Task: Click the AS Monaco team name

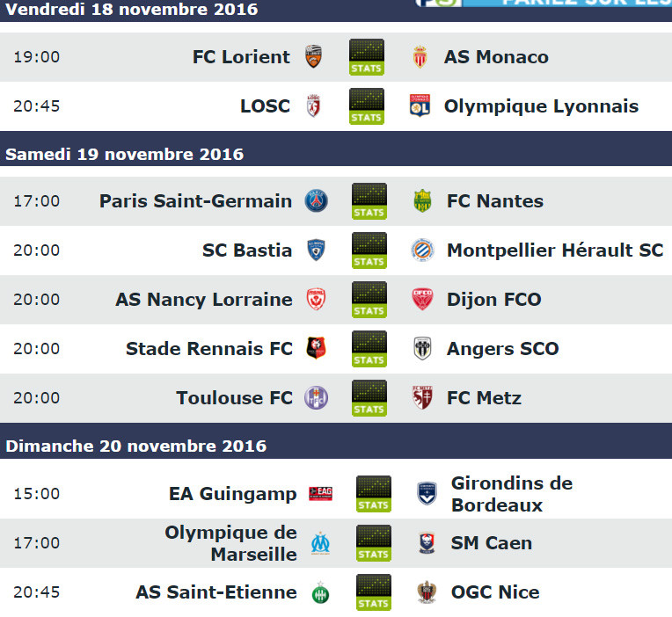Action: coord(496,57)
